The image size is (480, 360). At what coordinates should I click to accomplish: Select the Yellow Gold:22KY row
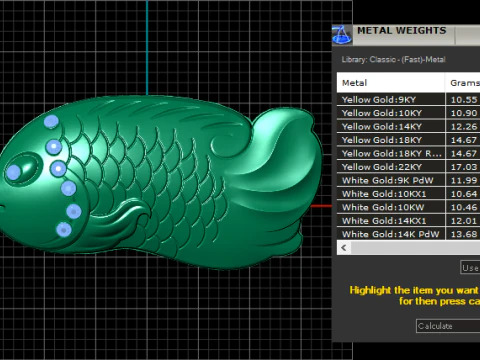coord(408,167)
